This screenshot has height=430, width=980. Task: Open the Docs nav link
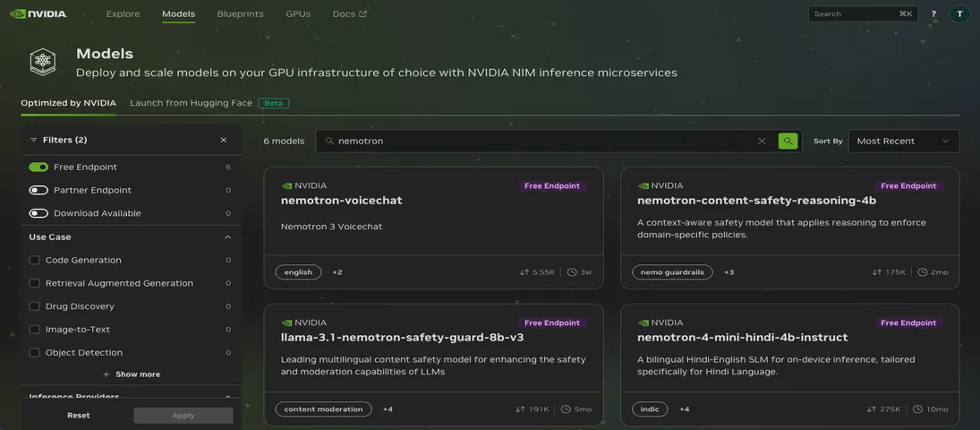click(349, 13)
